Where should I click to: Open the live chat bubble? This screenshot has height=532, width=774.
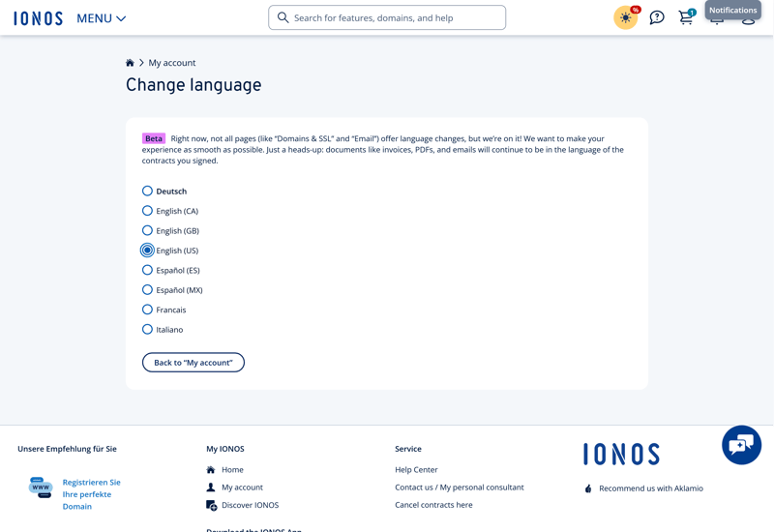pos(741,445)
